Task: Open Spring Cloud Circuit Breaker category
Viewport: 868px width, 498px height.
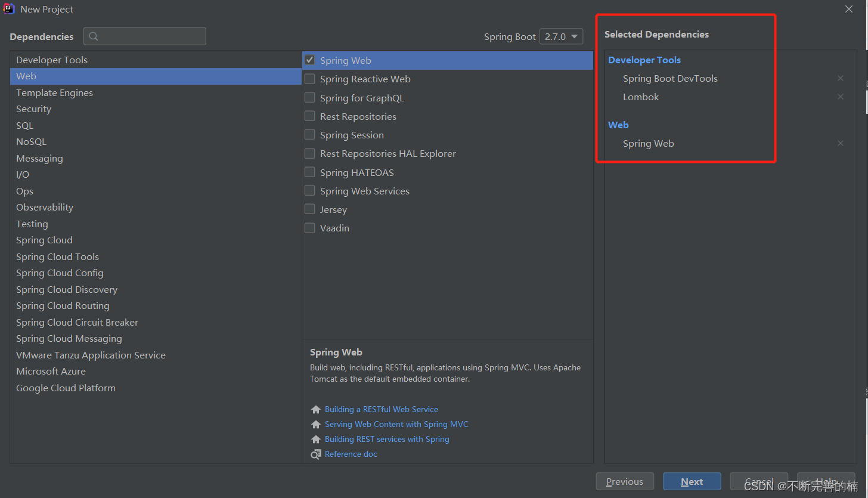Action: [x=156, y=322]
